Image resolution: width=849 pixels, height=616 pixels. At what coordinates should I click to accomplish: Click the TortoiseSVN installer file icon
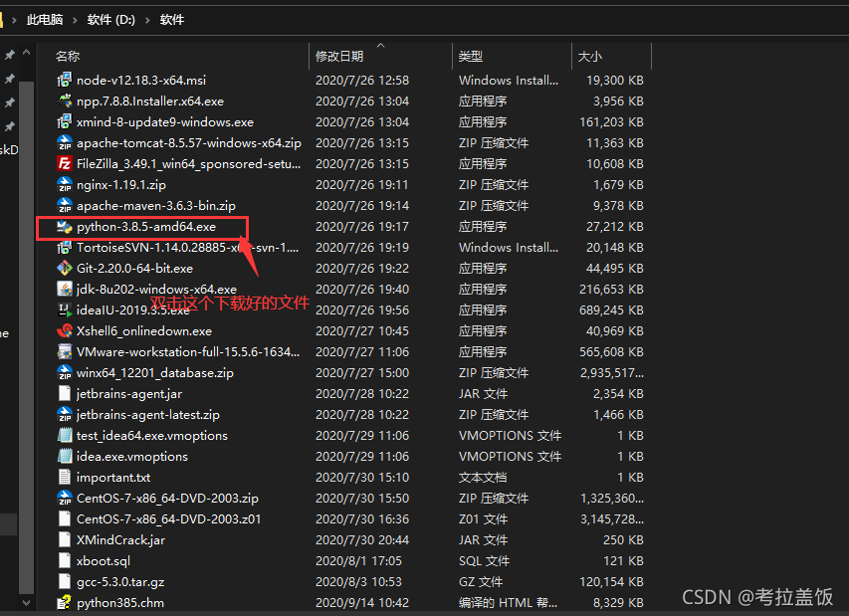(x=65, y=248)
